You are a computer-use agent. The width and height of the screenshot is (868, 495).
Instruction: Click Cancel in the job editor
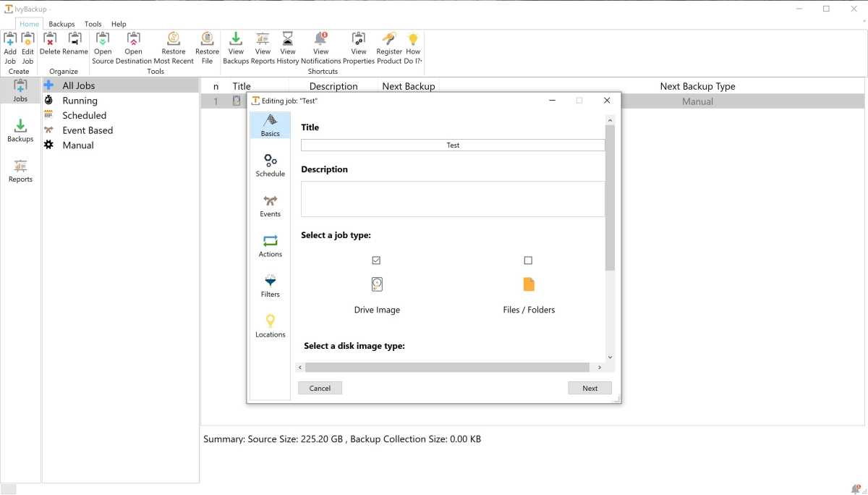(x=320, y=388)
